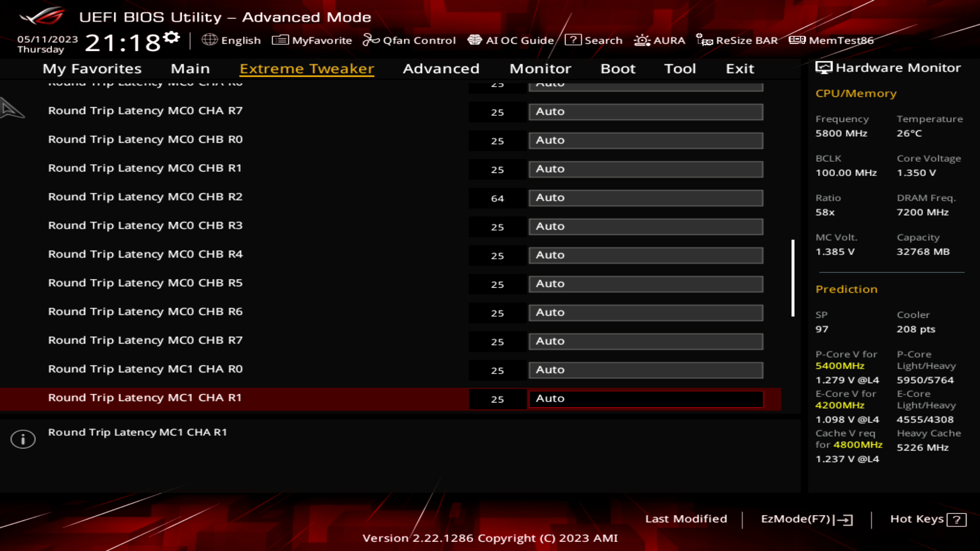Screen dimensions: 980x551
Task: Click BIOS version info at bottom
Action: pyautogui.click(x=490, y=538)
